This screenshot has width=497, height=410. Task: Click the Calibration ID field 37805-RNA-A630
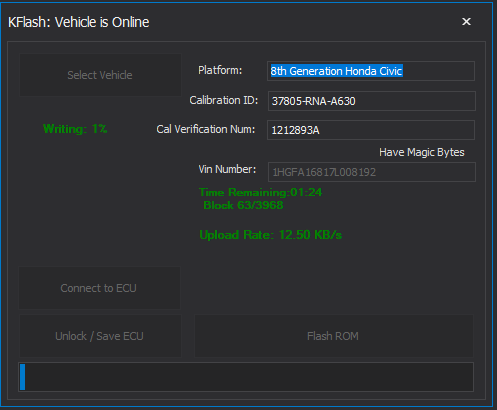[x=372, y=101]
